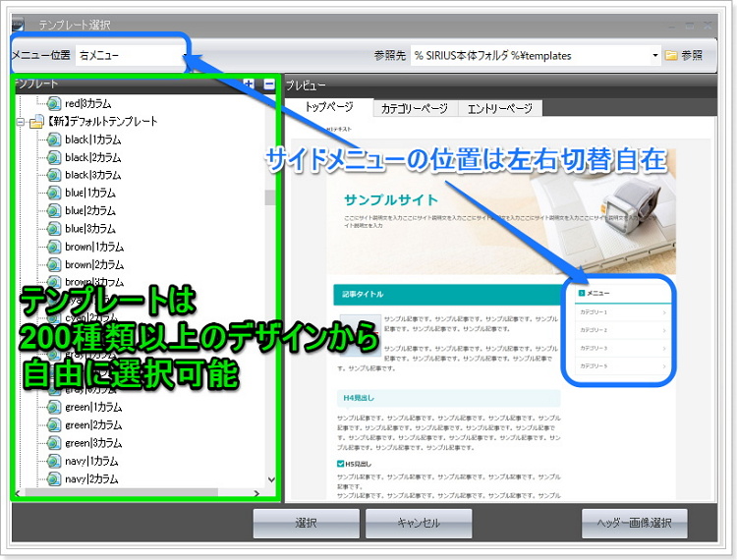Image resolution: width=737 pixels, height=560 pixels.
Task: Switch to the トップページ preview tab
Action: coord(329,107)
